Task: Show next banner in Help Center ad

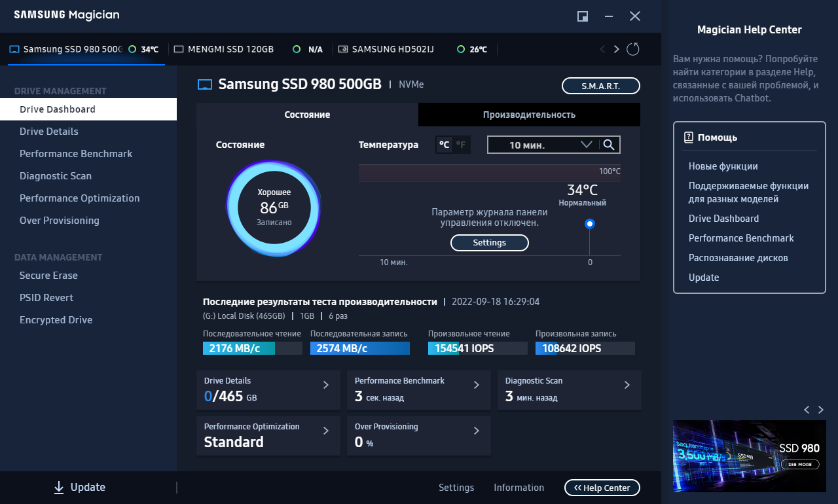Action: click(821, 410)
